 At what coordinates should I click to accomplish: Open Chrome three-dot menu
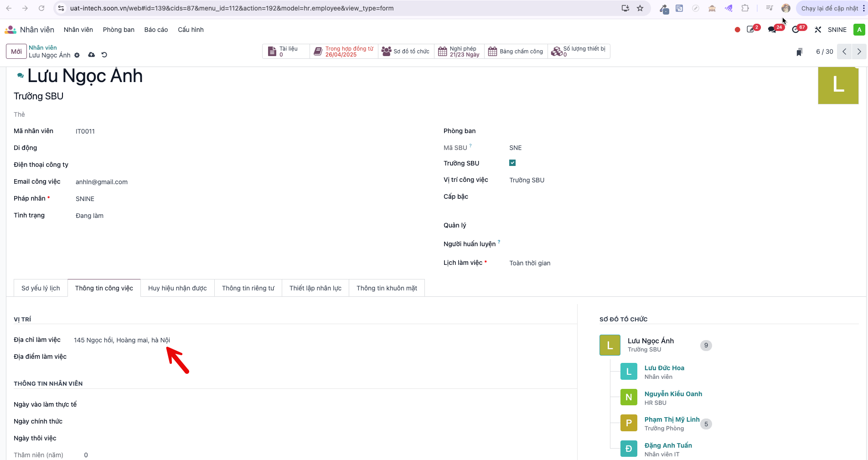click(864, 8)
